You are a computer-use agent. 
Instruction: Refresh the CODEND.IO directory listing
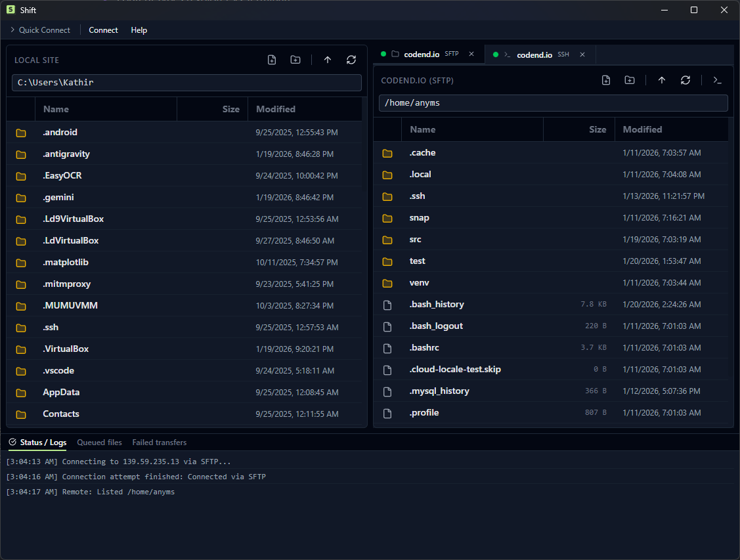[x=685, y=79]
